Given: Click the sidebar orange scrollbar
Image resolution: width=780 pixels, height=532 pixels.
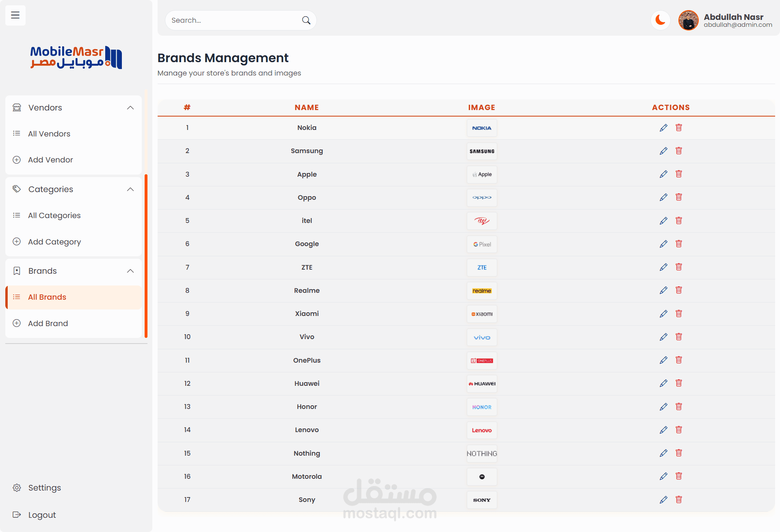Looking at the screenshot, I should pos(146,256).
